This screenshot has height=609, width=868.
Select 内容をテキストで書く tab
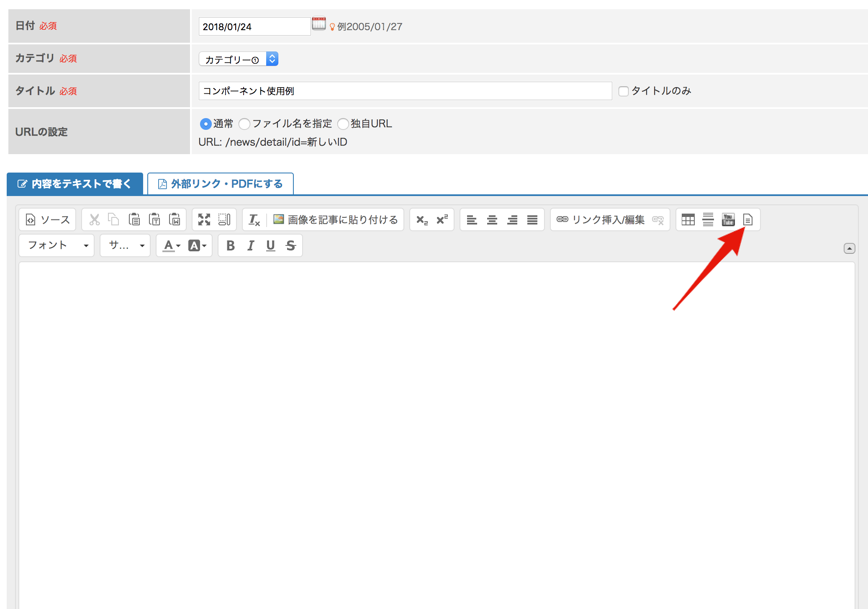pyautogui.click(x=75, y=184)
